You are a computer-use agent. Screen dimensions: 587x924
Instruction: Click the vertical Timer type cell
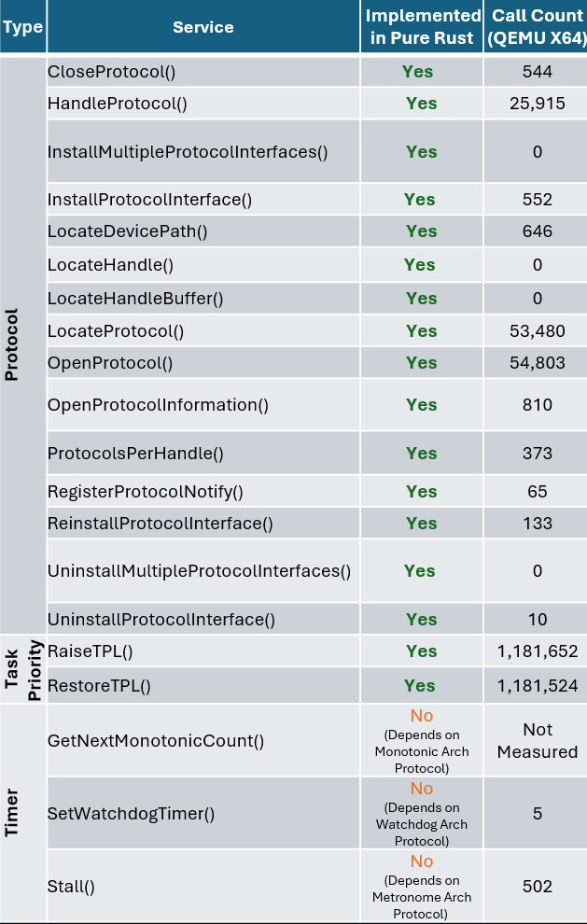tap(12, 814)
